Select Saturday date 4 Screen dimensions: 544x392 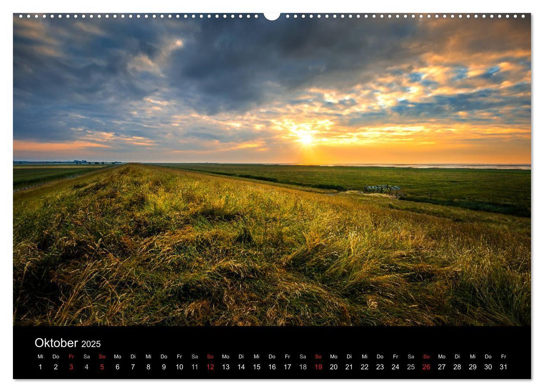click(87, 367)
